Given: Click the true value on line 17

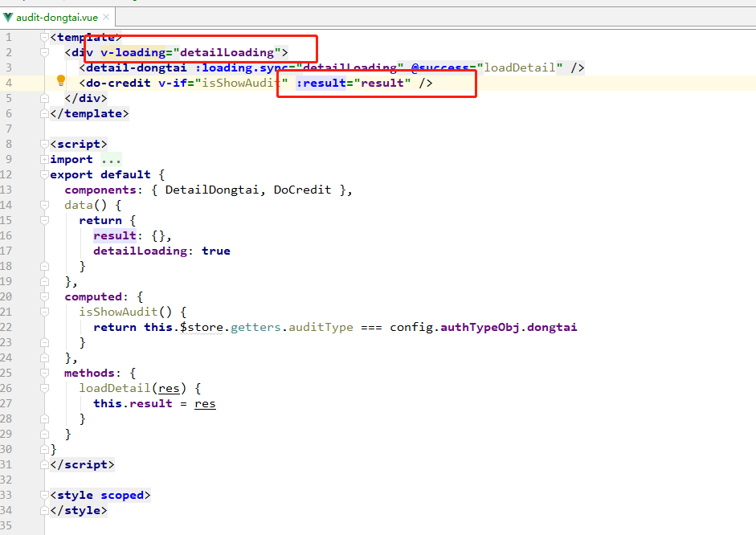Looking at the screenshot, I should [x=216, y=251].
